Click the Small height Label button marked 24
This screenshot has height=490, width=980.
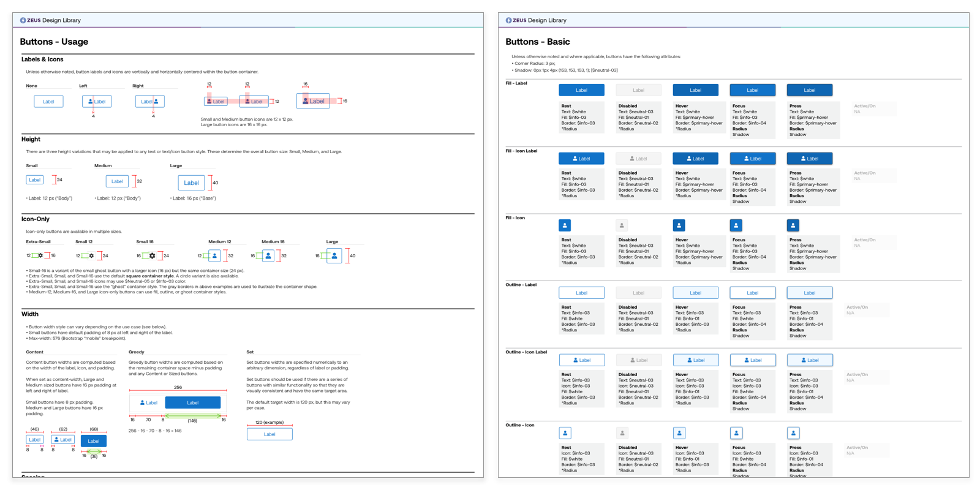pyautogui.click(x=35, y=180)
